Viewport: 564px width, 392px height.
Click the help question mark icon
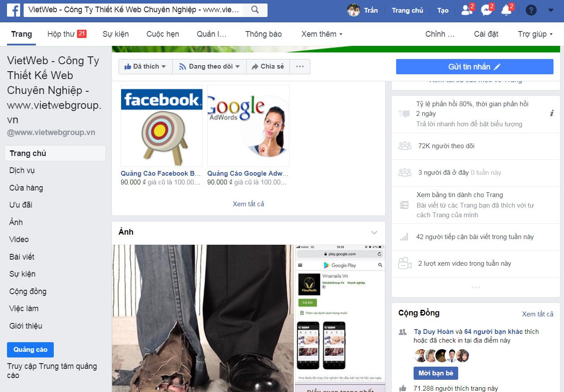(531, 10)
